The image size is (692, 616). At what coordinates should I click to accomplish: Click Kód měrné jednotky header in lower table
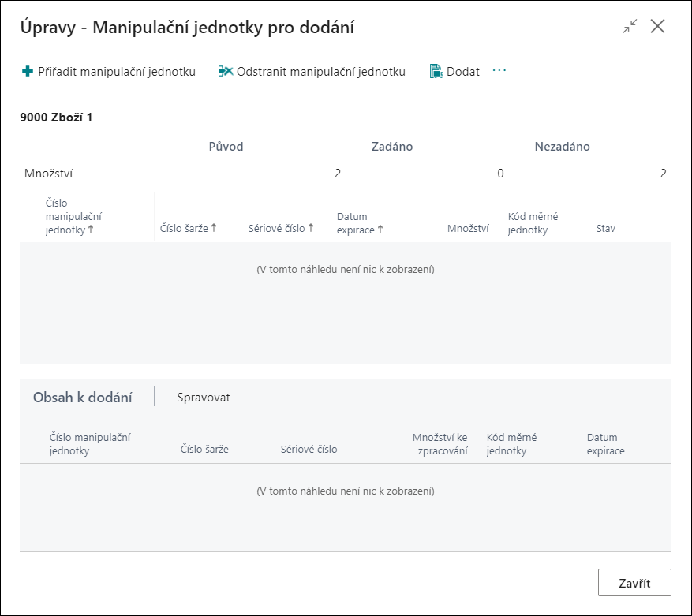pyautogui.click(x=511, y=444)
